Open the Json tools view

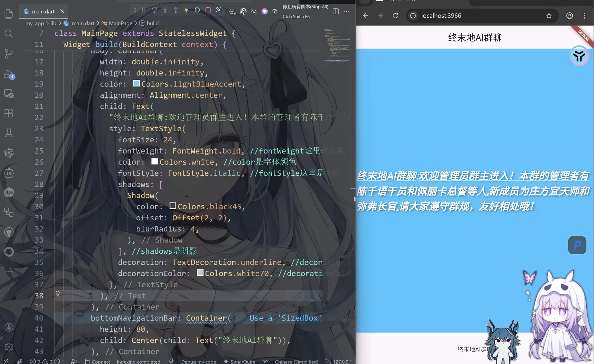tap(9, 193)
